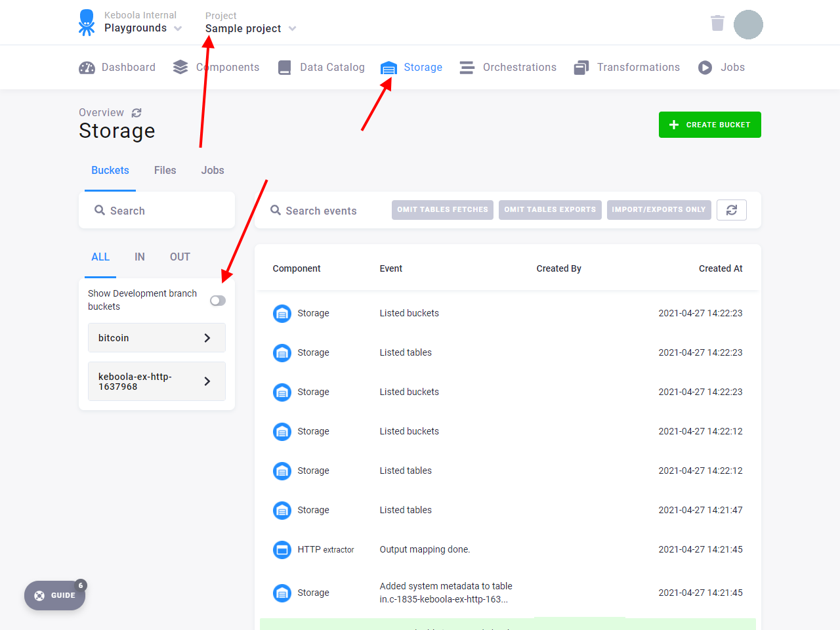Click the 2021-04-27 14:21:47 timestamp

coord(701,511)
